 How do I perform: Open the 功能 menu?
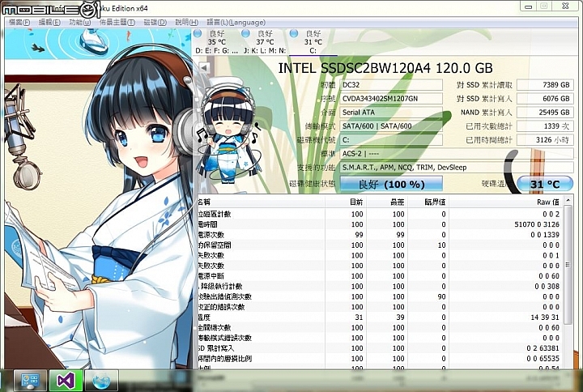pyautogui.click(x=79, y=23)
